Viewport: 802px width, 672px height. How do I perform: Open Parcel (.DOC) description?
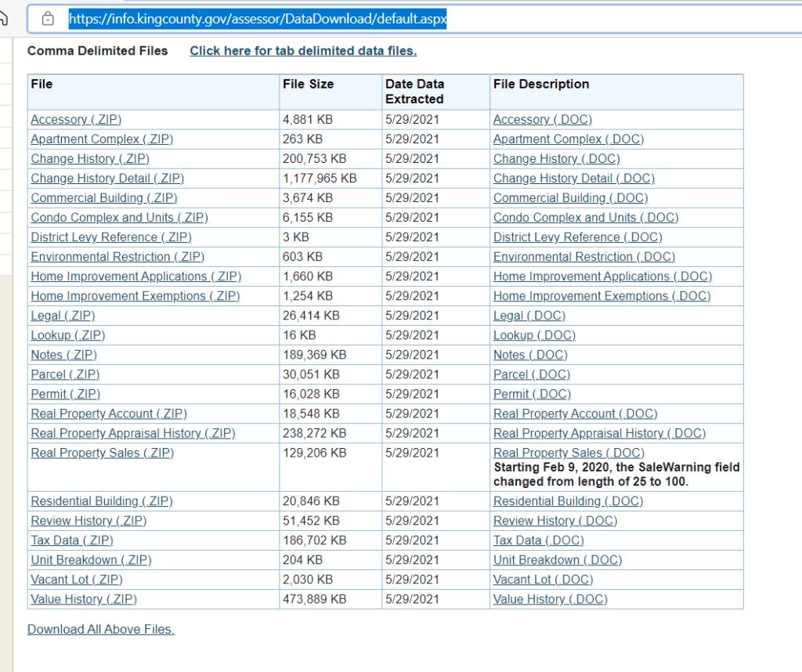(x=531, y=374)
